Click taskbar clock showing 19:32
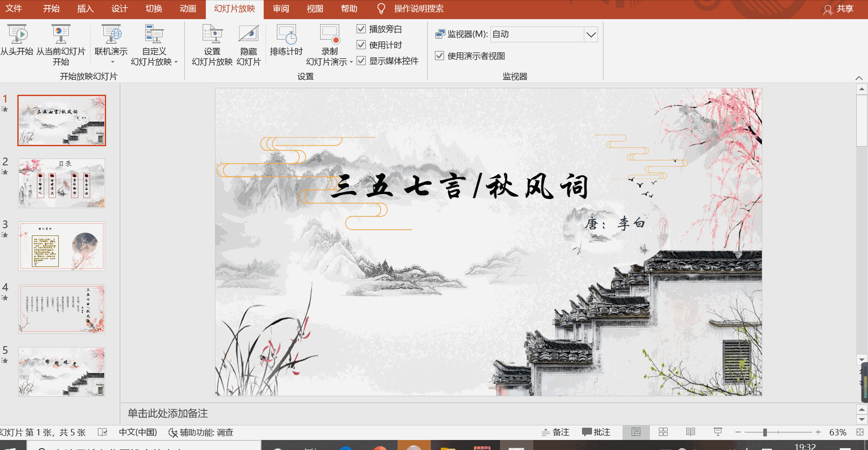Image resolution: width=868 pixels, height=450 pixels. 805,446
